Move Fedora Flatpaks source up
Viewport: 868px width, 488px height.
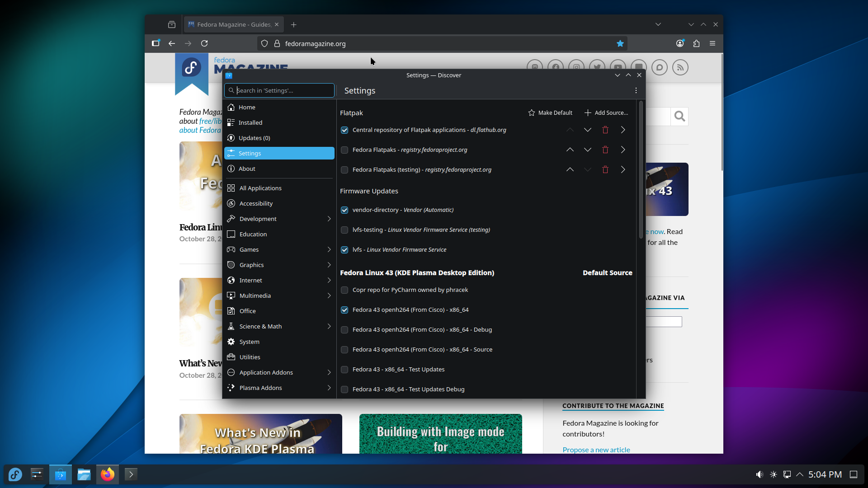(570, 150)
